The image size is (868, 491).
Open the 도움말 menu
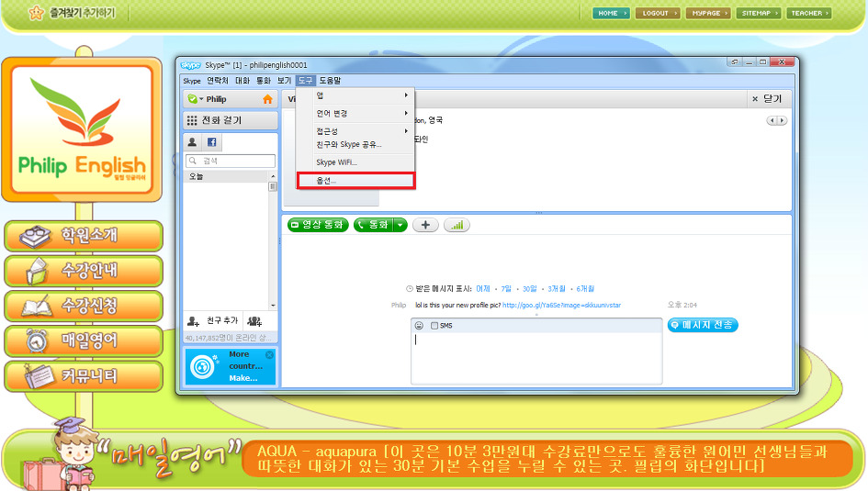(x=330, y=80)
